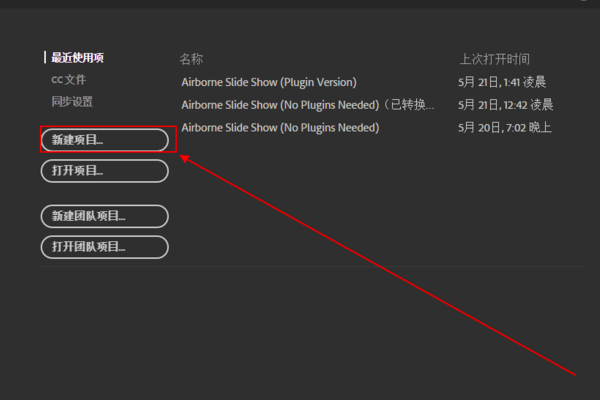Click the 打开团队项目 button
The height and width of the screenshot is (400, 600).
coord(104,246)
